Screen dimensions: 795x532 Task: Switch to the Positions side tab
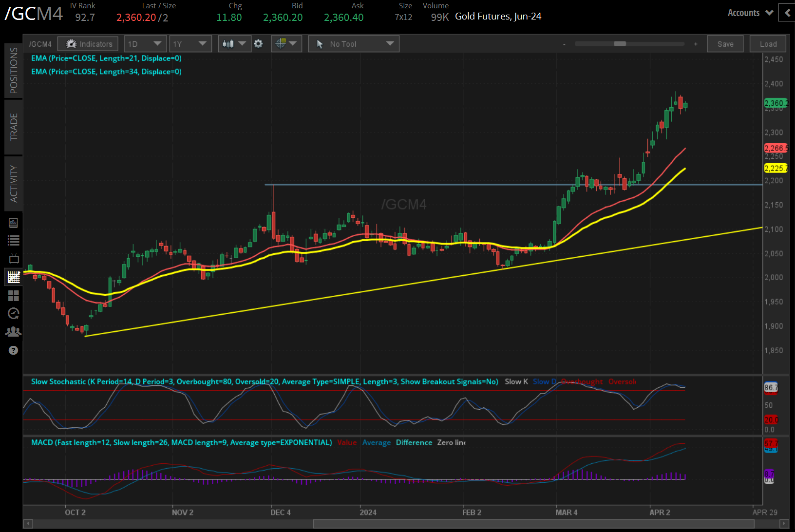pos(13,70)
